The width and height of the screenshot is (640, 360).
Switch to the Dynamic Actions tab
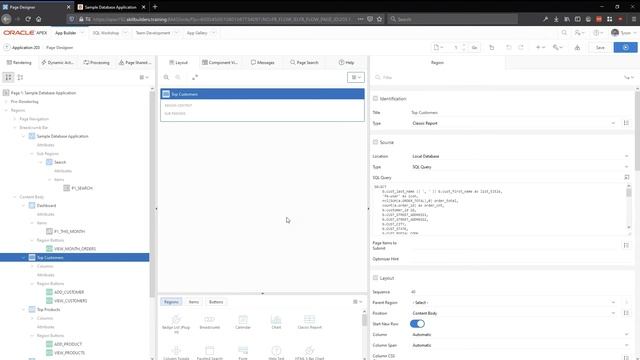pos(57,62)
